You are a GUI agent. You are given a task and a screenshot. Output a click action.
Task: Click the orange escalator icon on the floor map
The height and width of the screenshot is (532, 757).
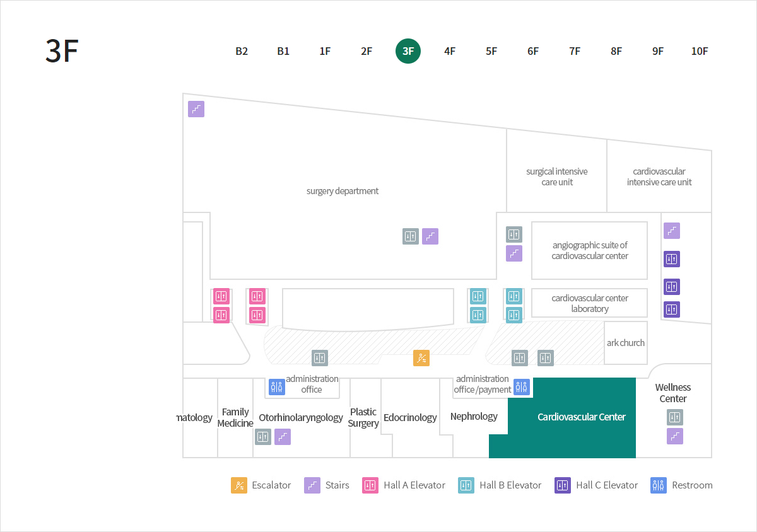(421, 358)
